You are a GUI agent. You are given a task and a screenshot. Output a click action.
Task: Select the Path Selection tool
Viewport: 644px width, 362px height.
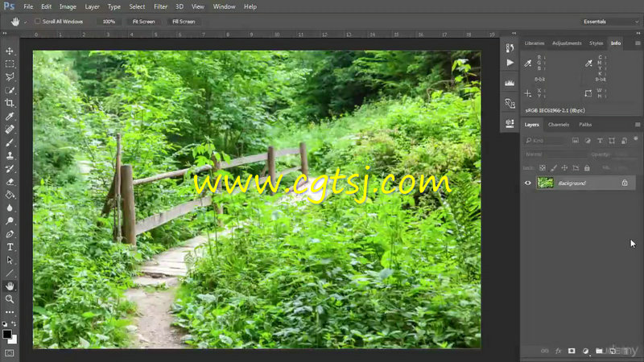pos(10,260)
